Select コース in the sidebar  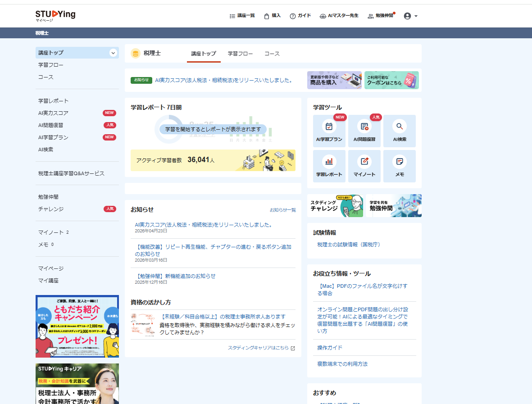click(46, 77)
